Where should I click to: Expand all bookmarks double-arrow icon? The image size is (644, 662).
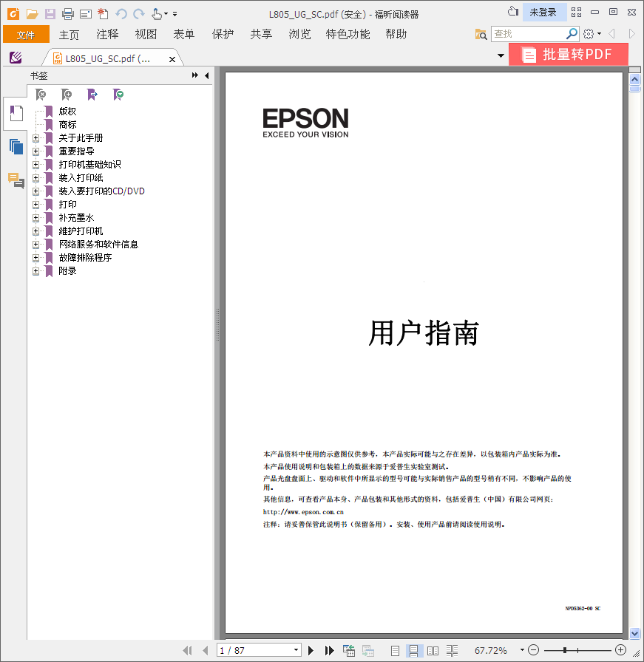pyautogui.click(x=194, y=75)
